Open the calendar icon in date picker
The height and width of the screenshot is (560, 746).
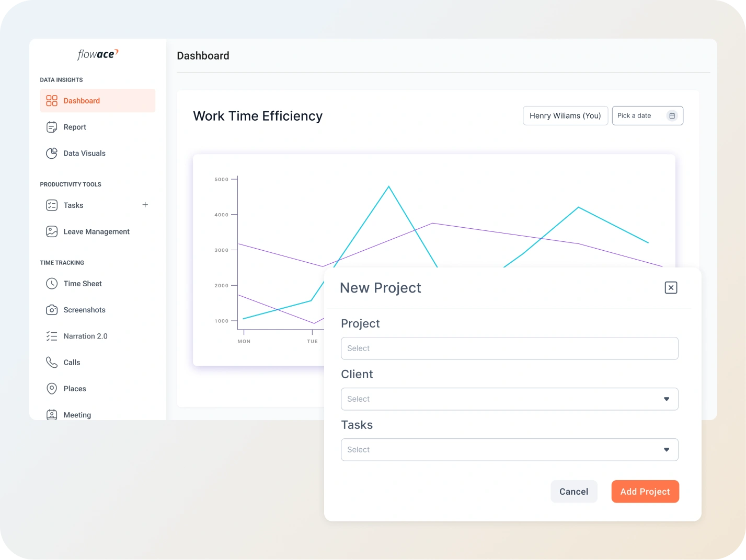(672, 116)
